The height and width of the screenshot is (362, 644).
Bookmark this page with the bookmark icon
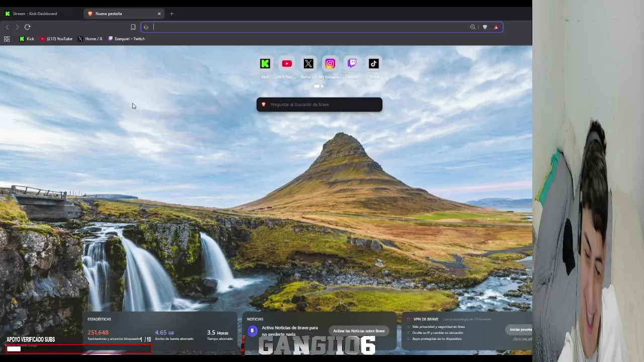click(x=133, y=27)
